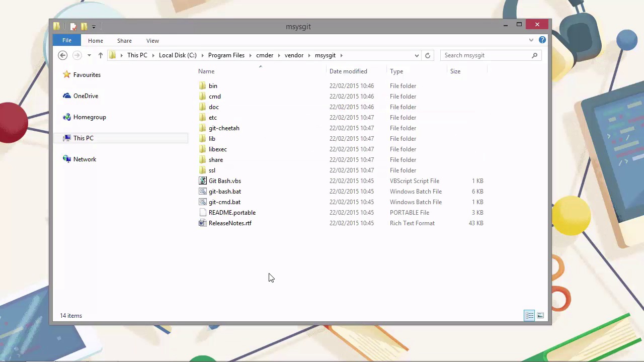Click the README.portable file icon
644x362 pixels.
(x=203, y=213)
